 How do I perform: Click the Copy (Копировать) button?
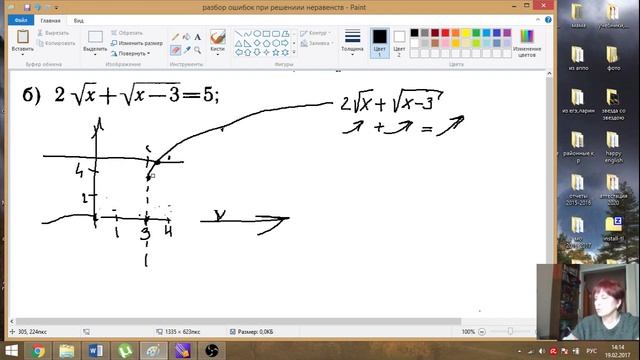56,43
